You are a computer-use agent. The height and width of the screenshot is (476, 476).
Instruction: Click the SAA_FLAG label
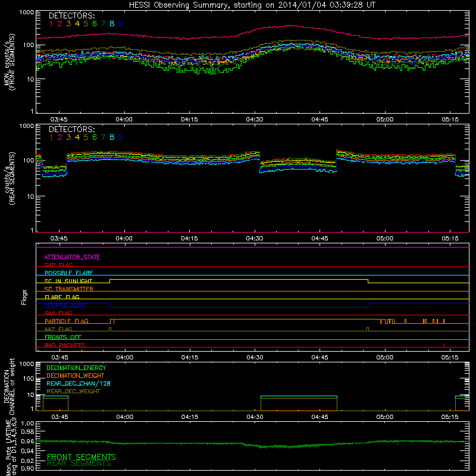[58, 313]
